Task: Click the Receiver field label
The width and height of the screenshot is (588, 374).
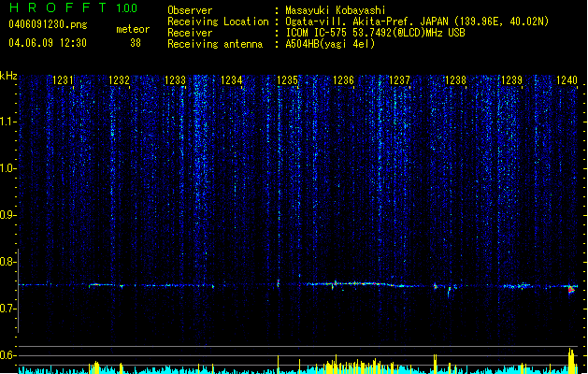Action: (x=190, y=33)
